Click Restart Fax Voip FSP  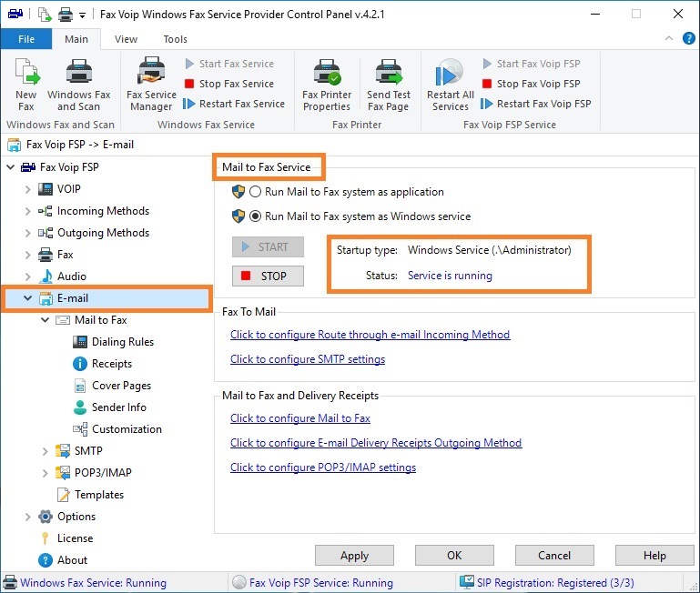coord(536,104)
